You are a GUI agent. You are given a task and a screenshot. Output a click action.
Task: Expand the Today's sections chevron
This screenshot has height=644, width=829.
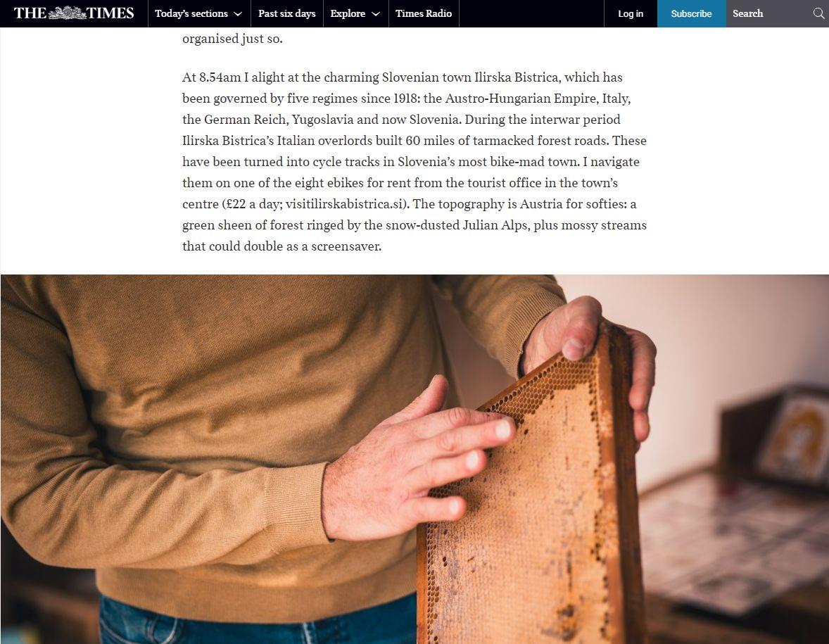point(238,14)
